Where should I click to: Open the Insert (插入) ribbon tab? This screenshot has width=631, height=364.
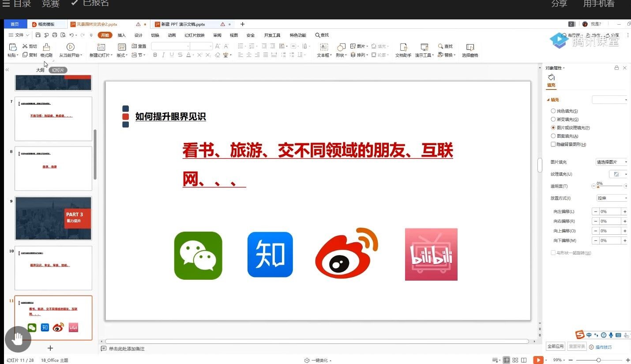[x=121, y=35]
